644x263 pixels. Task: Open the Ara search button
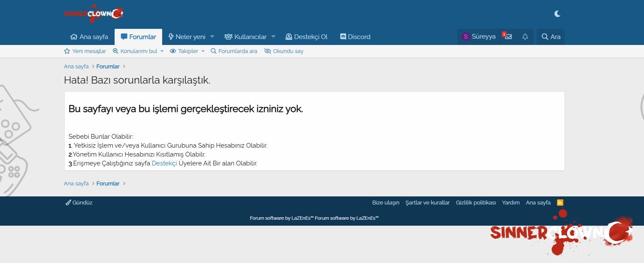point(551,37)
